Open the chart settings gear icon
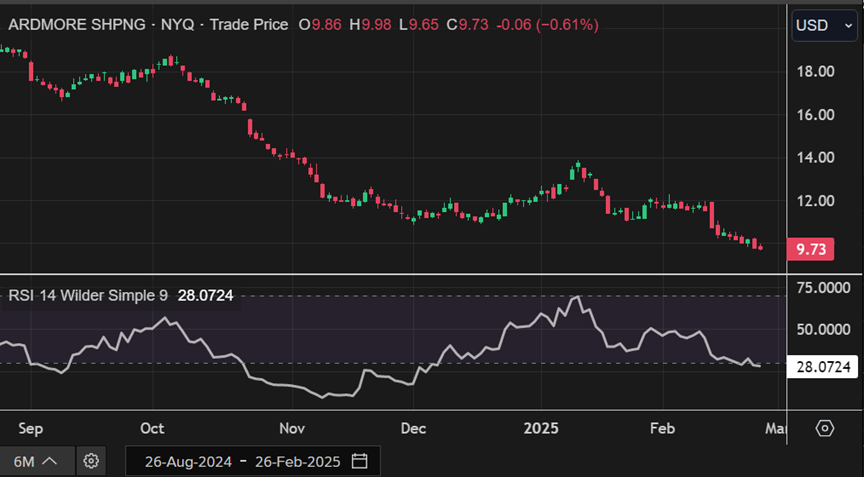 [91, 461]
